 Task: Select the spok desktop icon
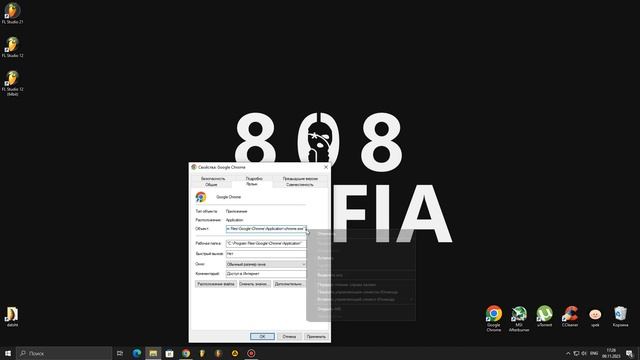tap(595, 316)
